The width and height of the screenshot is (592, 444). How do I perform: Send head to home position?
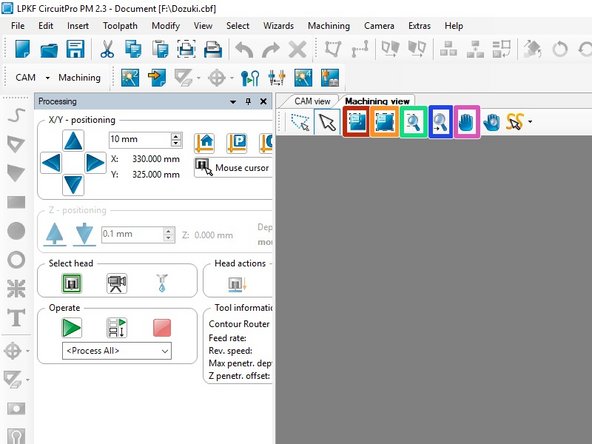pos(205,143)
